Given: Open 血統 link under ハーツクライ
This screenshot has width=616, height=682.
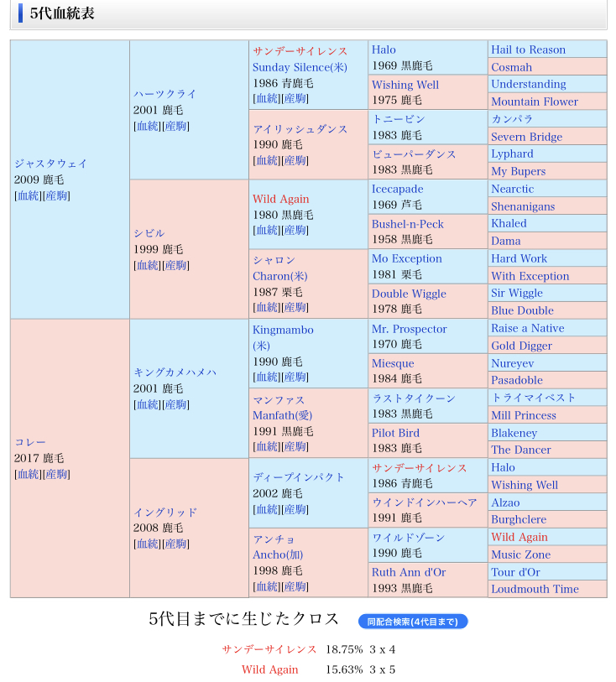Looking at the screenshot, I should (147, 126).
